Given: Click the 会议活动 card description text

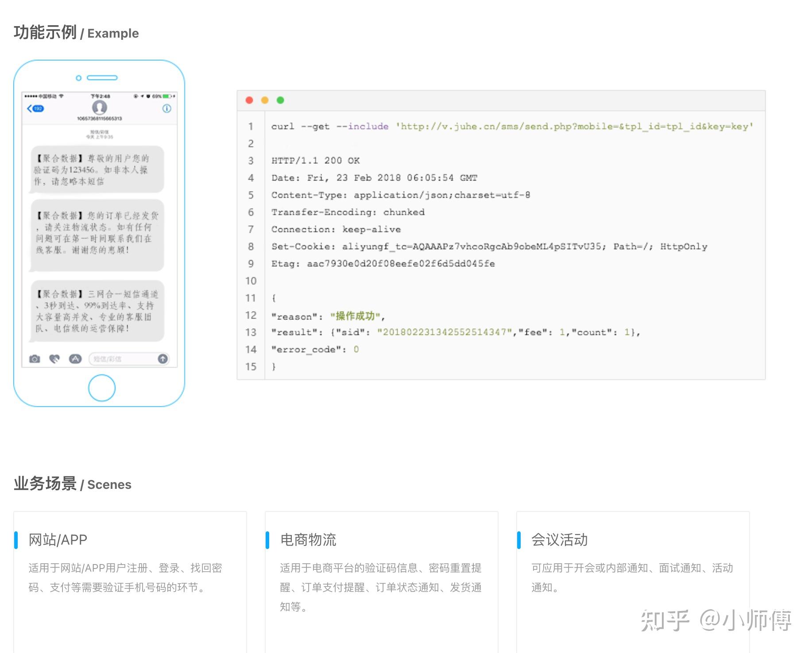Looking at the screenshot, I should 632,578.
